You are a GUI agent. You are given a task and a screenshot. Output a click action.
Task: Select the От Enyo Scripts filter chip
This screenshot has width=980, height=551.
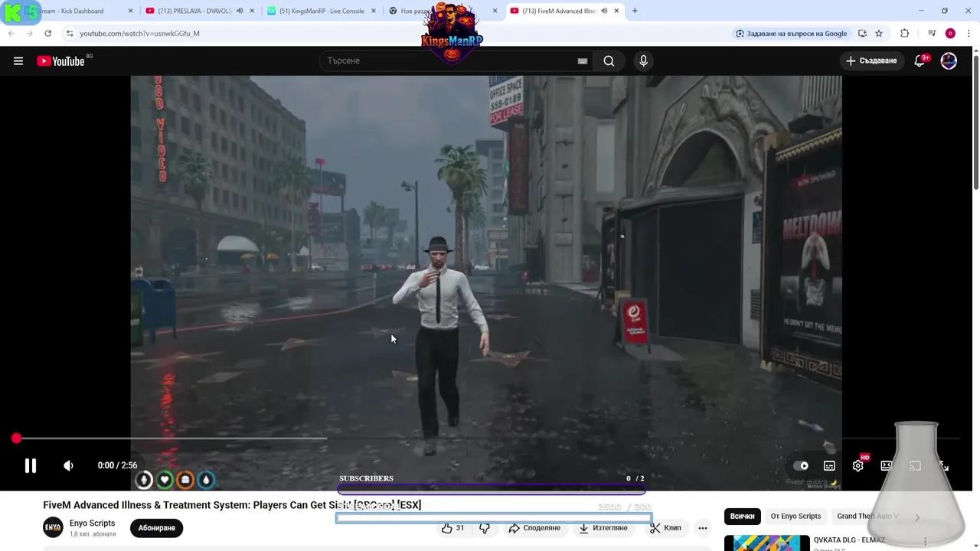(x=795, y=516)
